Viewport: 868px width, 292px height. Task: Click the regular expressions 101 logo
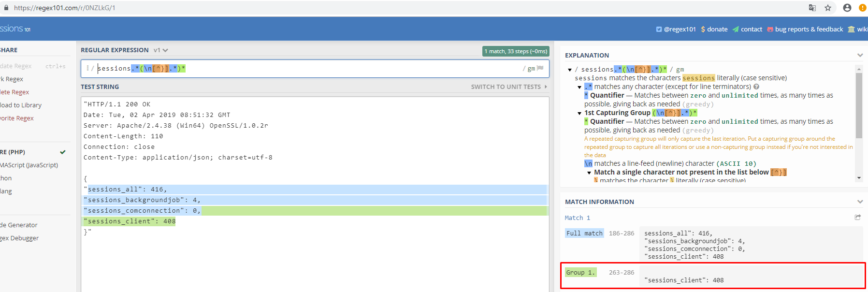pos(15,29)
